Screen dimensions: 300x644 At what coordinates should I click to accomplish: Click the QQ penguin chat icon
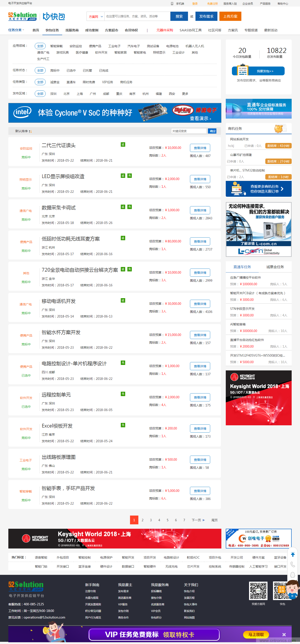293,575
